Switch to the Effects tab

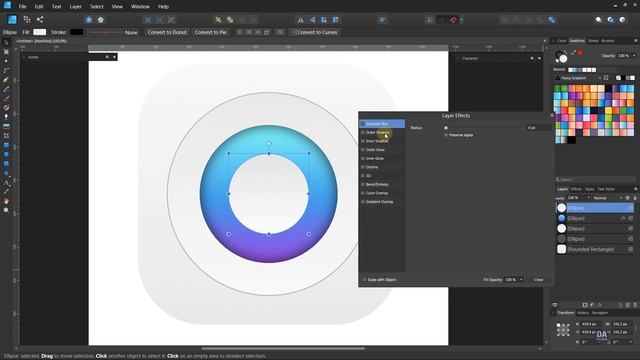coord(576,189)
